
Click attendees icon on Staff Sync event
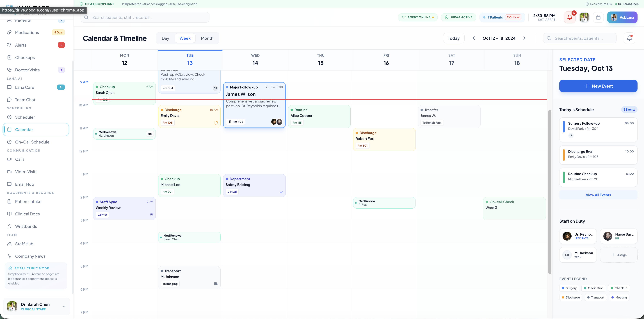[151, 215]
